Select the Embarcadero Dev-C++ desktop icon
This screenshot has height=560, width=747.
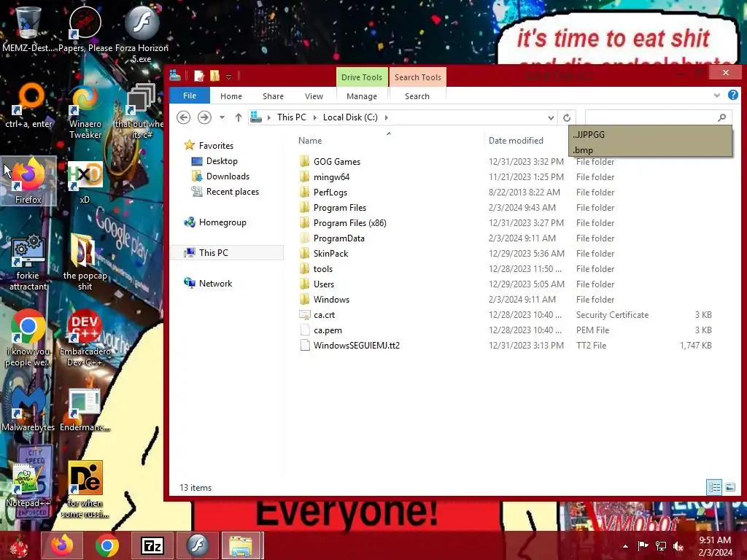pyautogui.click(x=85, y=338)
